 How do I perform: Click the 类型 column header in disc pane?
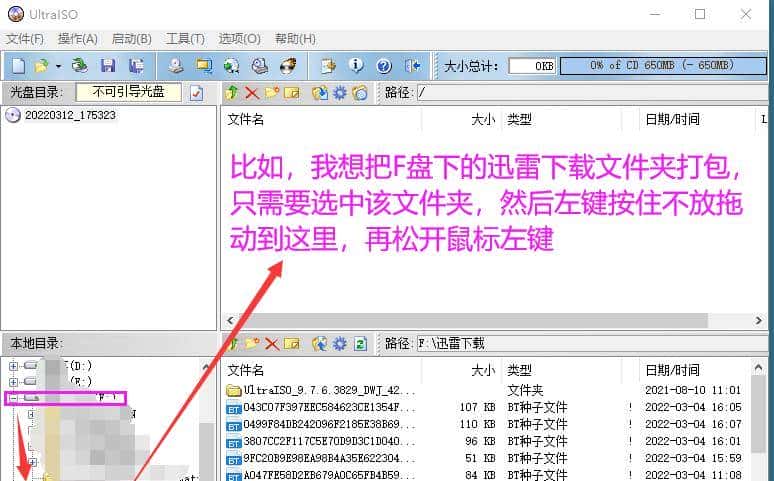(x=562, y=120)
